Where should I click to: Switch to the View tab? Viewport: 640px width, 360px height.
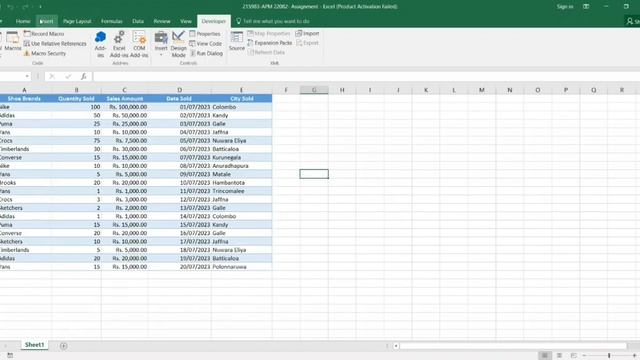[186, 21]
